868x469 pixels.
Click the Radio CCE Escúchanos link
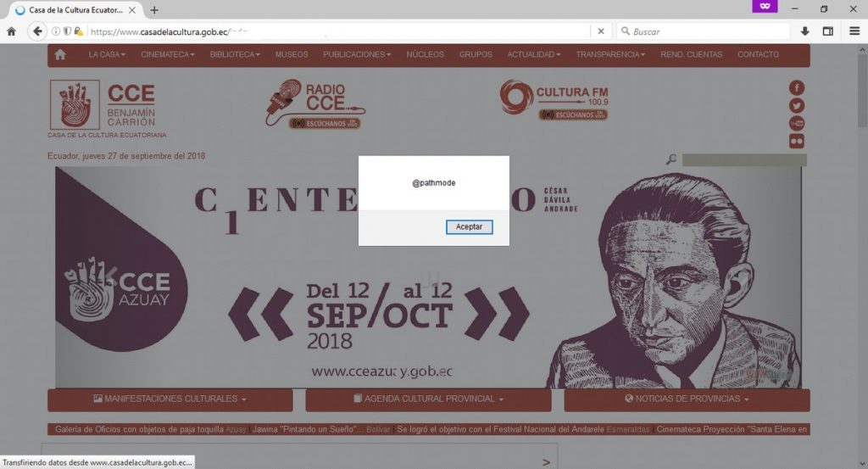pos(325,124)
